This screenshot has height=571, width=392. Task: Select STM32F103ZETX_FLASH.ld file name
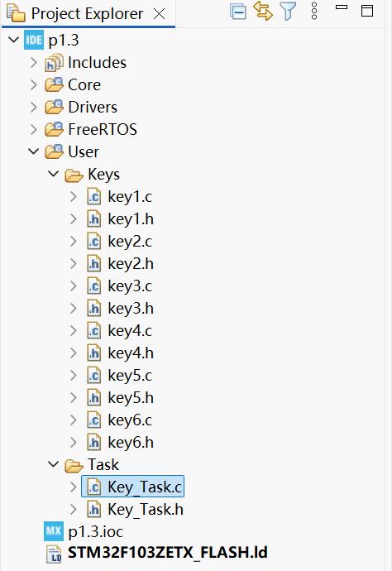click(168, 553)
